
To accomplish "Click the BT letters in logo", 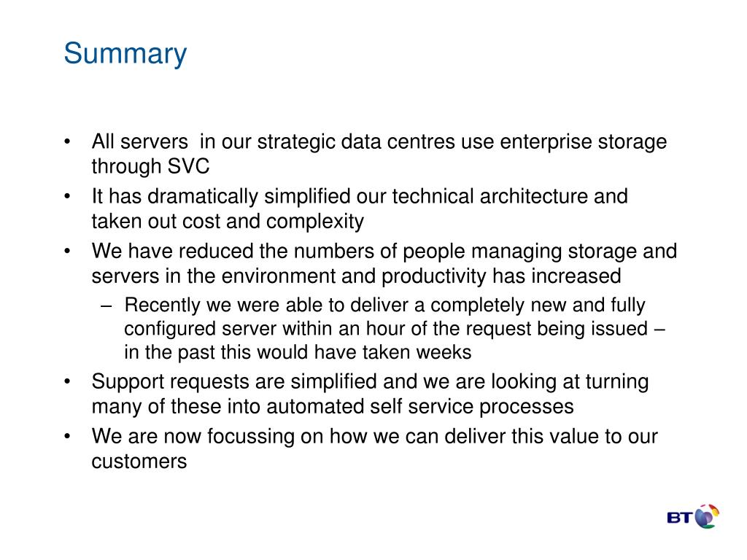I will pyautogui.click(x=680, y=518).
